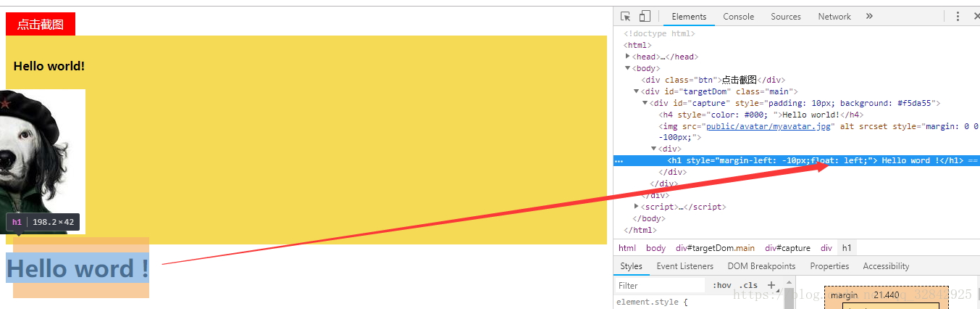Click the Hello word ! heading on page
Image resolution: width=980 pixels, height=309 pixels.
(x=78, y=268)
